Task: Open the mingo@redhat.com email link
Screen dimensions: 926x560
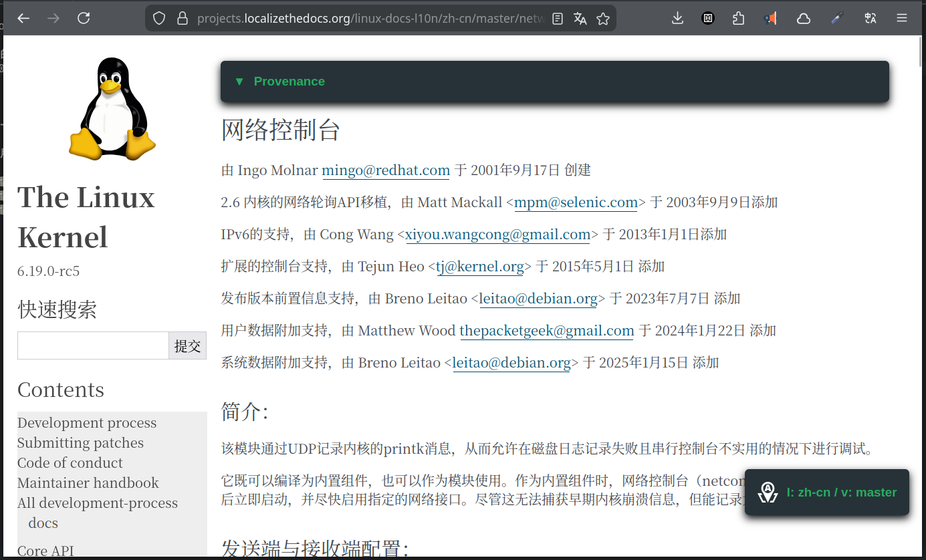Action: click(385, 170)
